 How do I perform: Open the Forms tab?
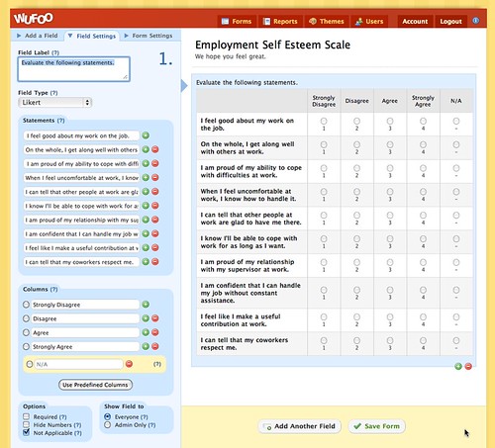(237, 22)
